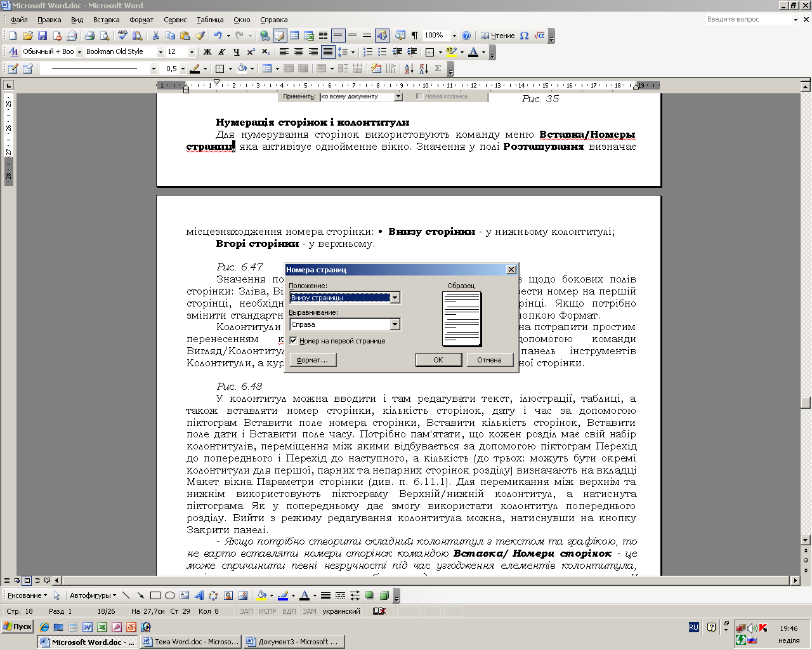Toggle ЗАП macro recording indicator

246,611
